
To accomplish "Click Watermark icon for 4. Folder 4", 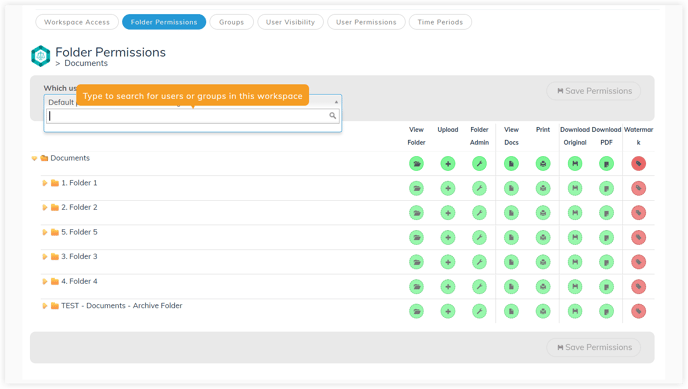I will point(638,286).
